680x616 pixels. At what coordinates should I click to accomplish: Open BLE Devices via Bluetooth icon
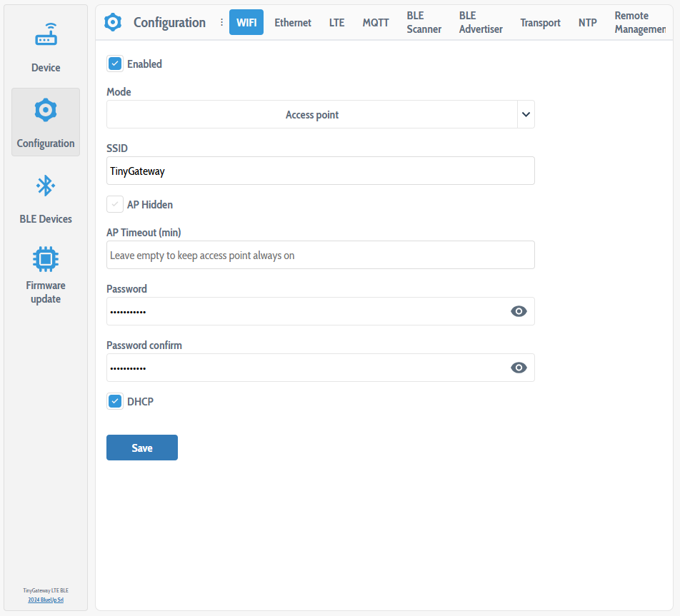[45, 186]
